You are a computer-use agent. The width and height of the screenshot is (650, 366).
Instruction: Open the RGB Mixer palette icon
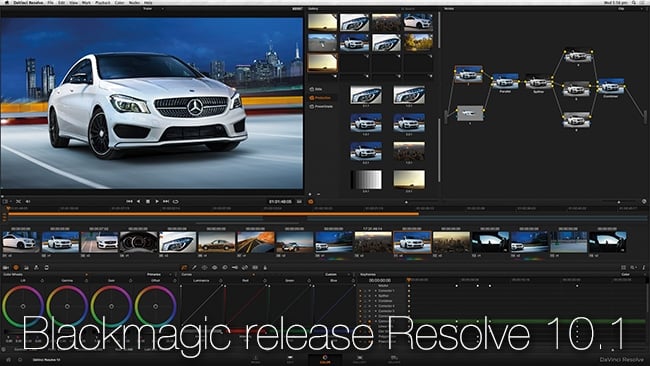pos(26,268)
